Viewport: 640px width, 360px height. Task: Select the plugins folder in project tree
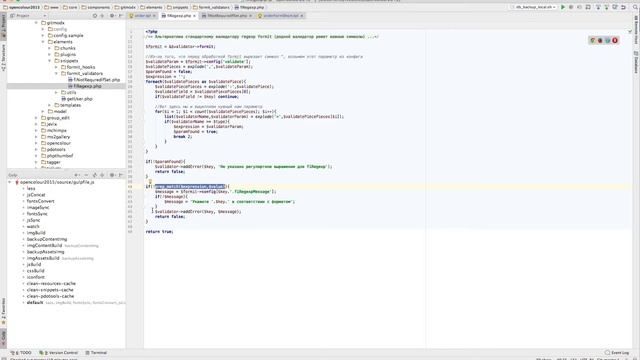(x=65, y=54)
